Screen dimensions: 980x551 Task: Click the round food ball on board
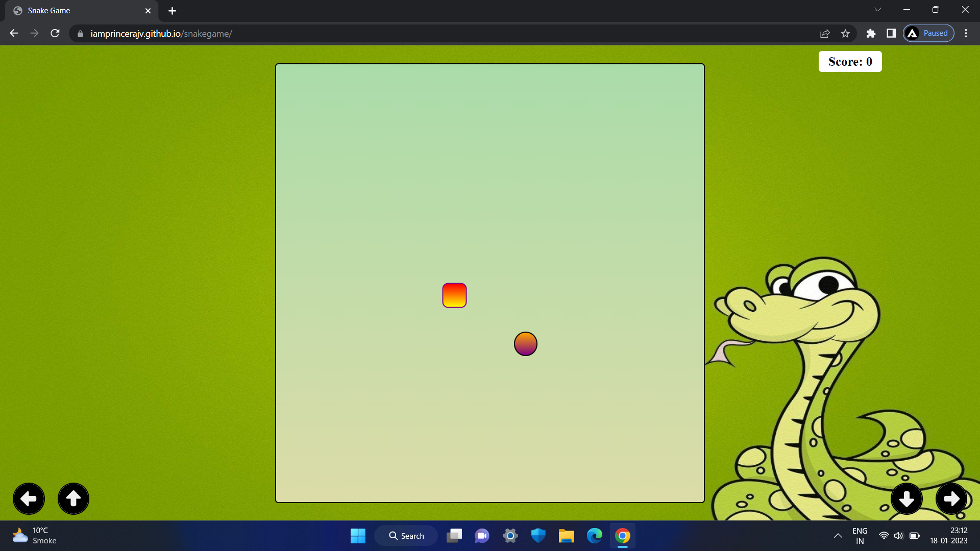526,344
